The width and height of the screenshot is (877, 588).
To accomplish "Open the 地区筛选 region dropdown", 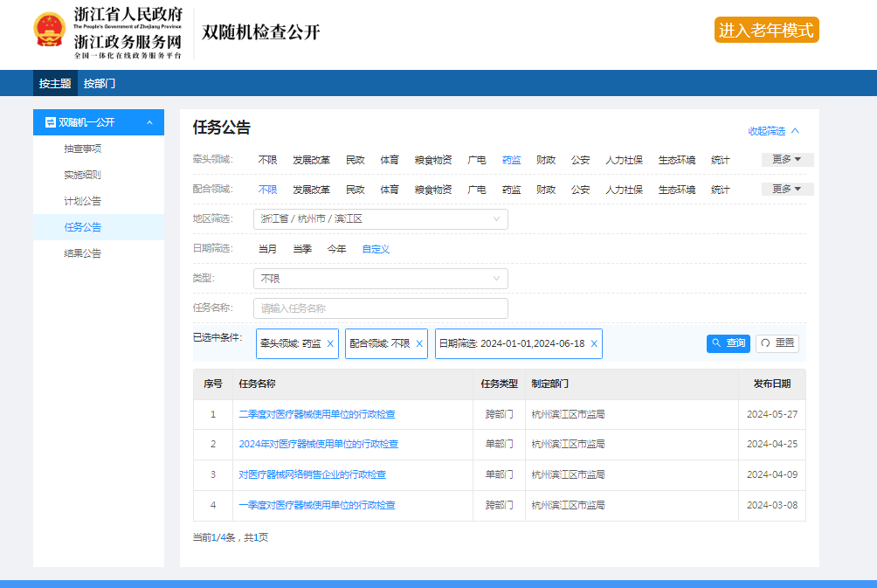I will point(380,218).
